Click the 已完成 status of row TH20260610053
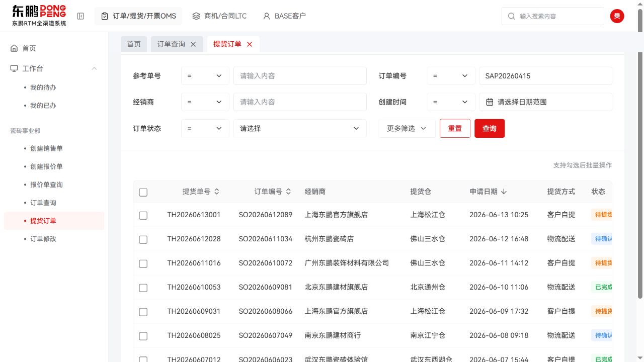This screenshot has height=362, width=644. (602, 287)
